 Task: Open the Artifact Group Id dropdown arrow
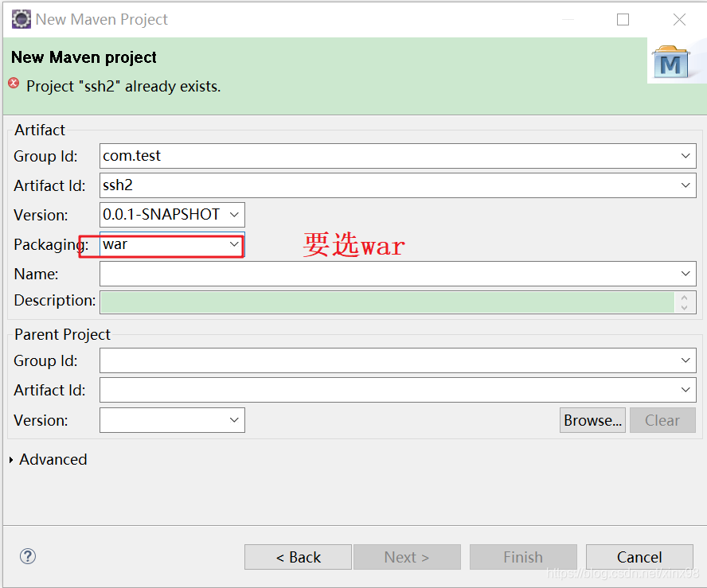coord(686,156)
